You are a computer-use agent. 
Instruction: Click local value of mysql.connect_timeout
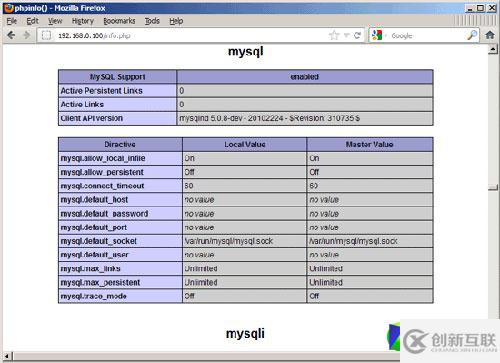(189, 186)
